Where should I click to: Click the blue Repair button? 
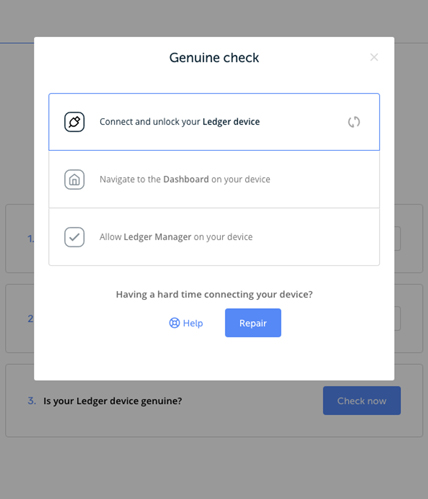(253, 323)
